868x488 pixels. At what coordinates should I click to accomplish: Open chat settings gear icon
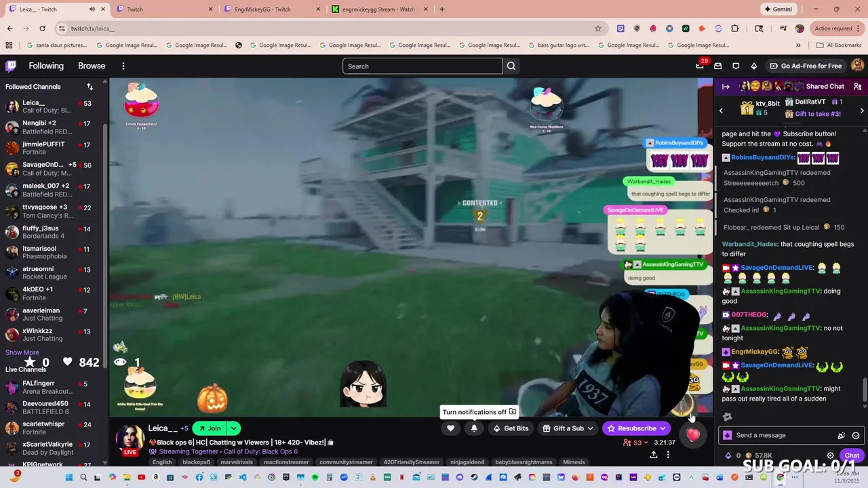830,455
